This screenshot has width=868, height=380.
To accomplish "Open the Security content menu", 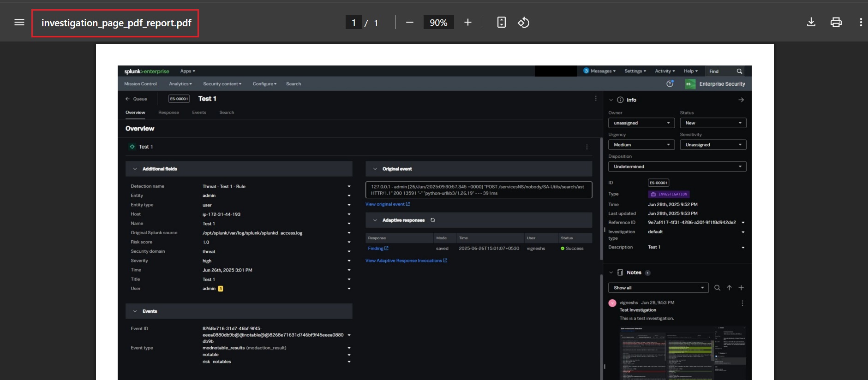I will click(x=222, y=84).
